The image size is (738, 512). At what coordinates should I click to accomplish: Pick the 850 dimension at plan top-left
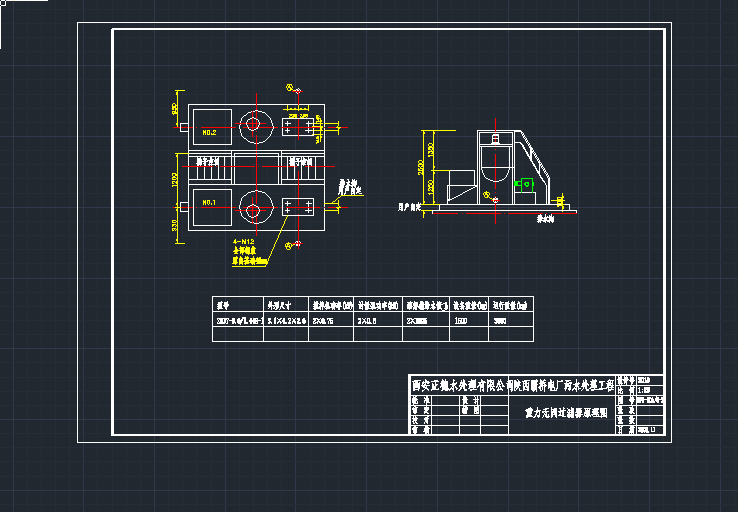[175, 109]
